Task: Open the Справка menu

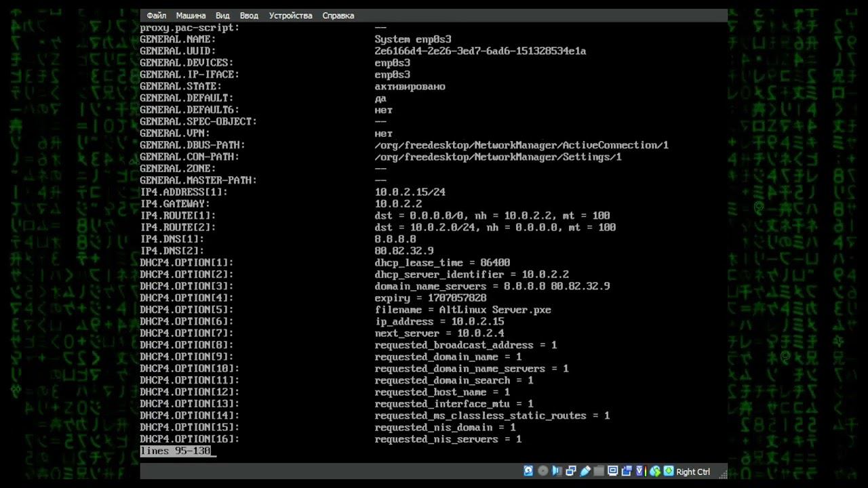Action: 338,16
